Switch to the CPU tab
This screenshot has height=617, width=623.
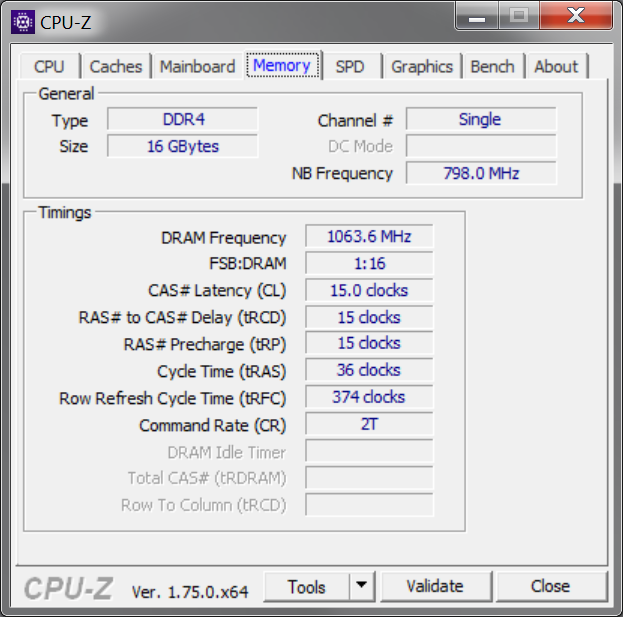(x=49, y=66)
